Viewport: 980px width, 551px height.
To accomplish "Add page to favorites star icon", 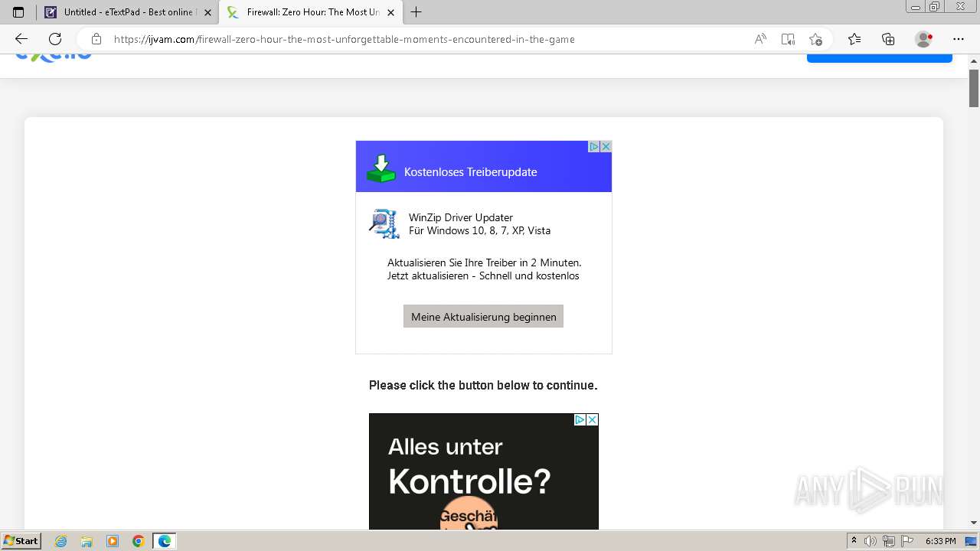I will tap(815, 39).
